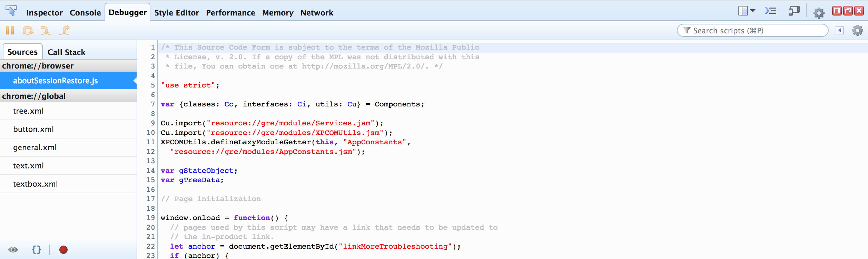Toggle the split console icon
The width and height of the screenshot is (868, 259).
tap(770, 11)
